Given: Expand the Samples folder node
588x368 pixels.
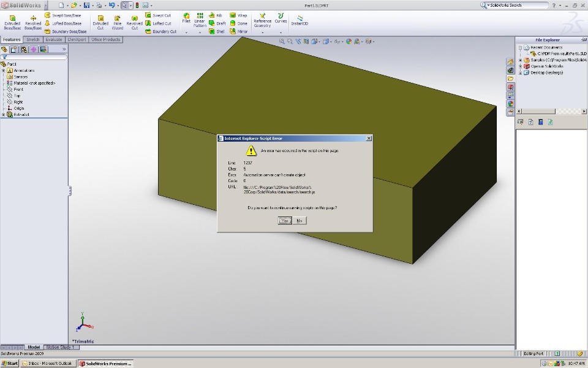Looking at the screenshot, I should point(521,60).
